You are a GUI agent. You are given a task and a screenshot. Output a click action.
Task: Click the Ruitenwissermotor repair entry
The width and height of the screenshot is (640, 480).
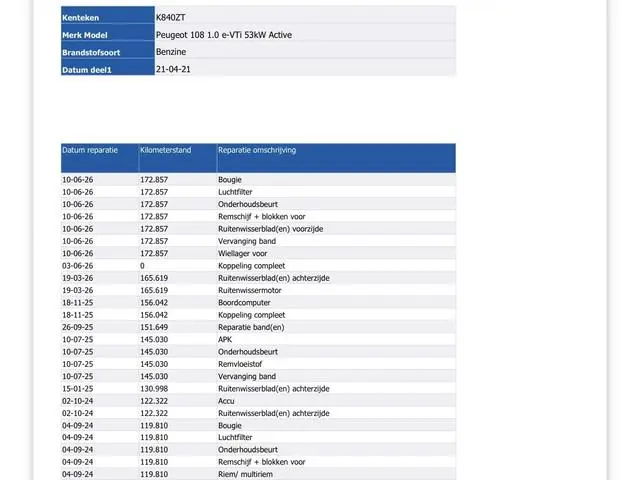(x=249, y=291)
